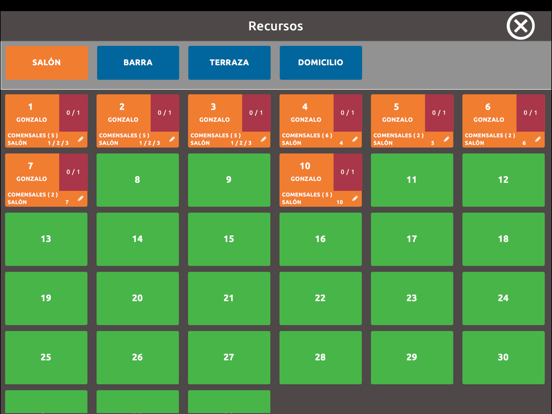Open free table 27
This screenshot has width=552, height=414.
click(x=229, y=357)
